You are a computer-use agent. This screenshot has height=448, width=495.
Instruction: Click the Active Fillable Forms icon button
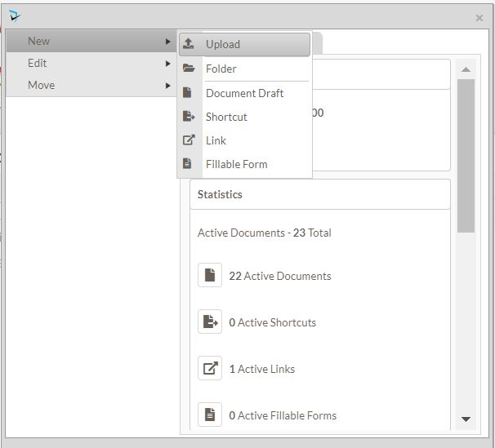(x=210, y=415)
